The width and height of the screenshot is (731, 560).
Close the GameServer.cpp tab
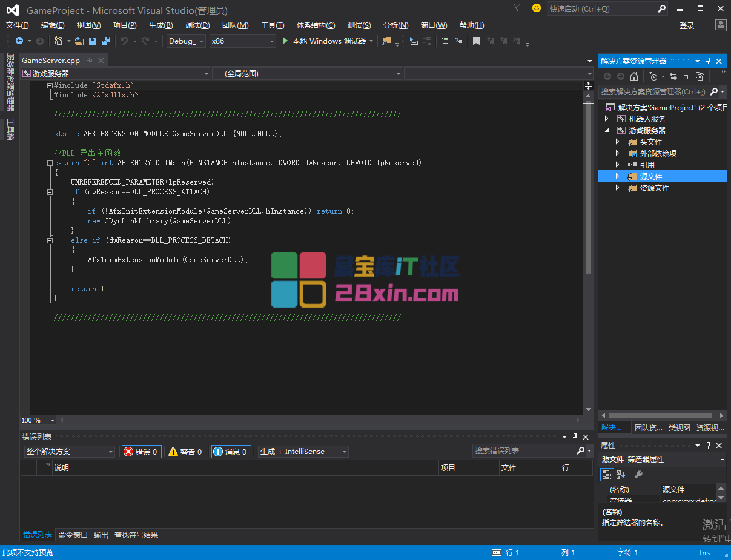point(101,60)
